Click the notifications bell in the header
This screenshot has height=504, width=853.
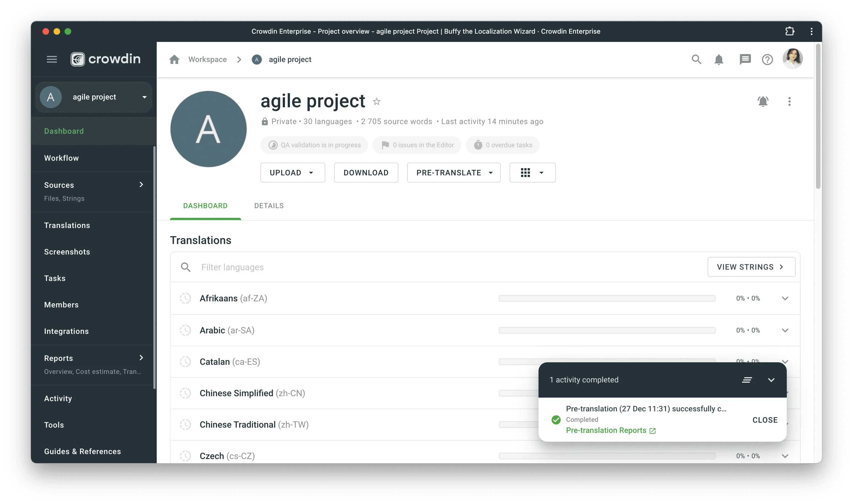tap(719, 60)
